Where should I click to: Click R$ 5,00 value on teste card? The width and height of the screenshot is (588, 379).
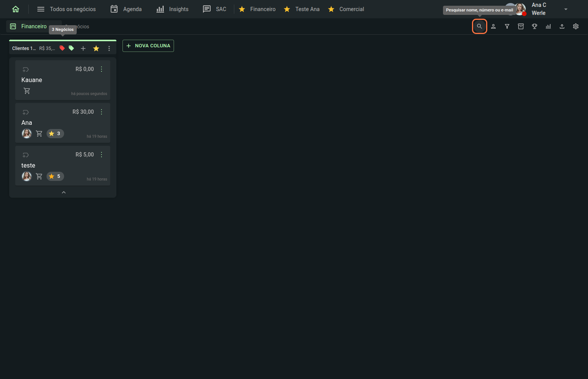(85, 155)
